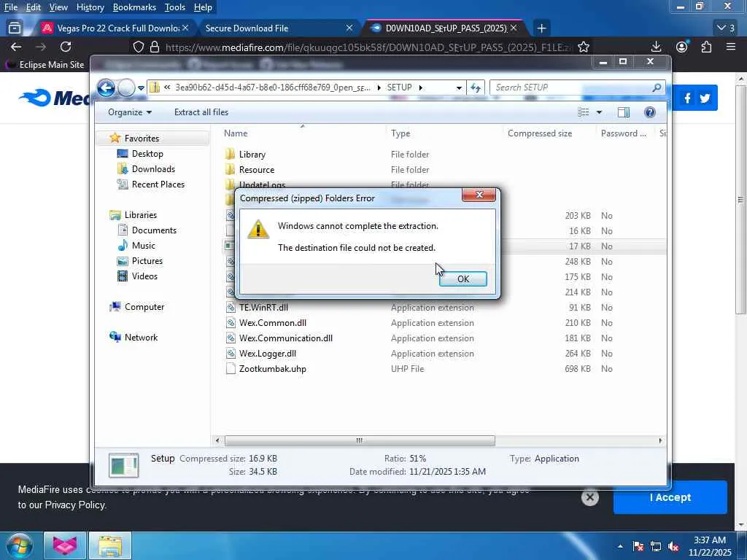The height and width of the screenshot is (560, 747).
Task: Reload the browser page
Action: tap(66, 47)
